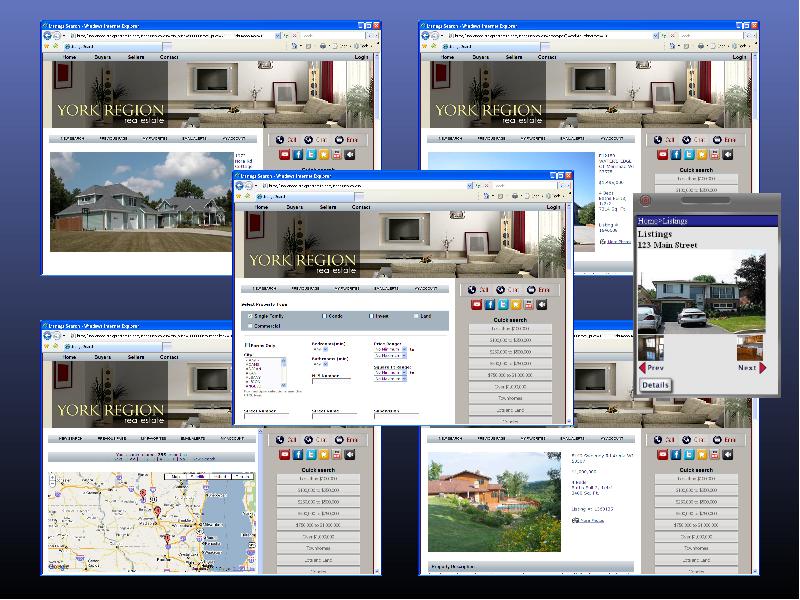Image resolution: width=800 pixels, height=600 pixels.
Task: Open Bedrooms (min) dropdown
Action: [325, 349]
